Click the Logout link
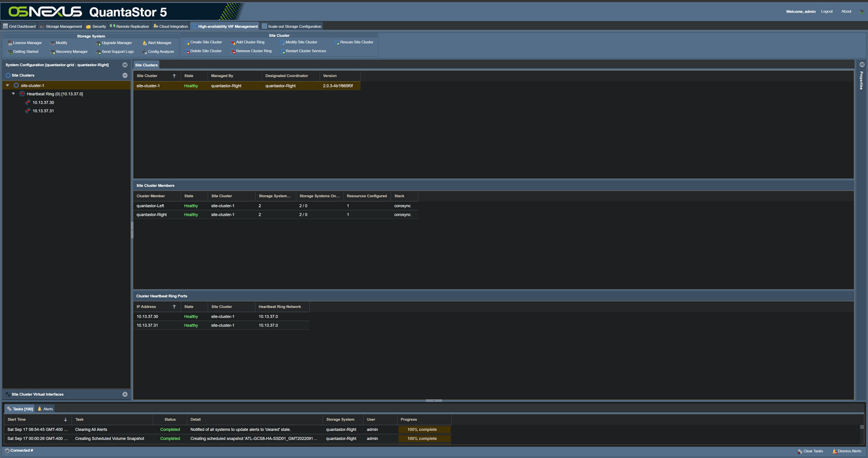 point(826,11)
